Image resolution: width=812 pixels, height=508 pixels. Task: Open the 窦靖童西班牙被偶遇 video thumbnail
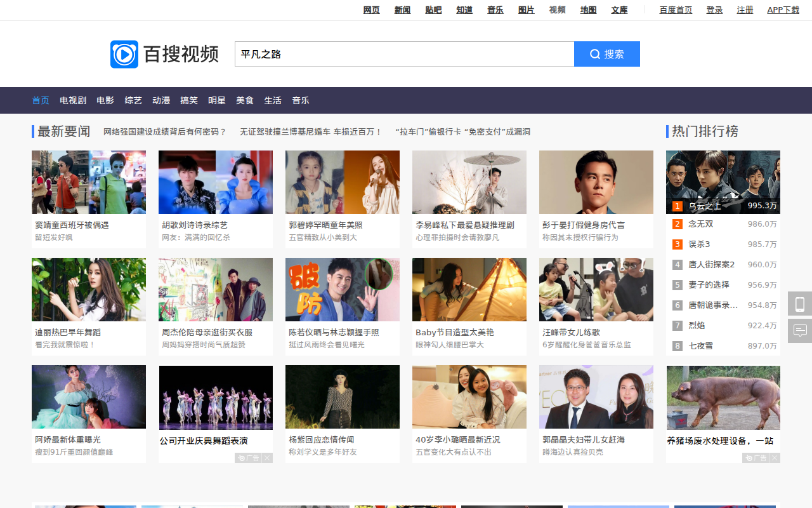click(89, 182)
